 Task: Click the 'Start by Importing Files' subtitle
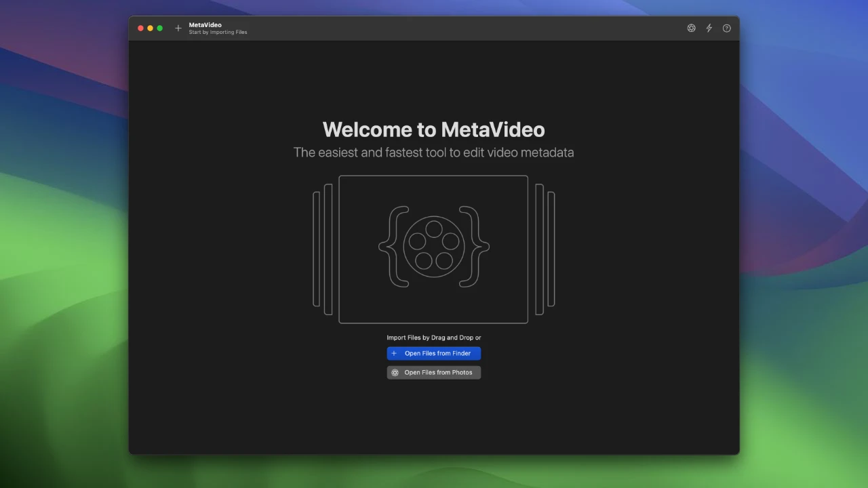tap(218, 33)
